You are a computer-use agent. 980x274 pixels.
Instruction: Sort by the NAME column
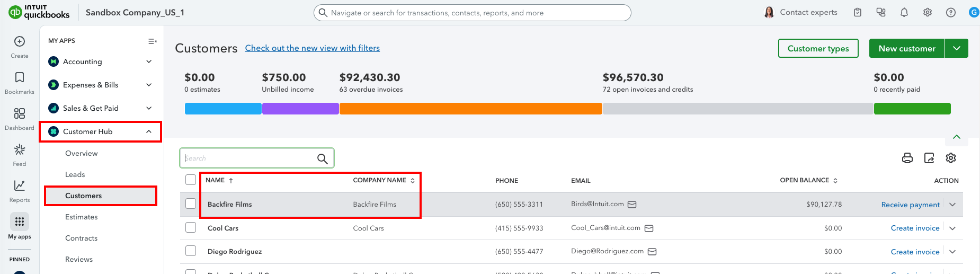click(x=219, y=180)
